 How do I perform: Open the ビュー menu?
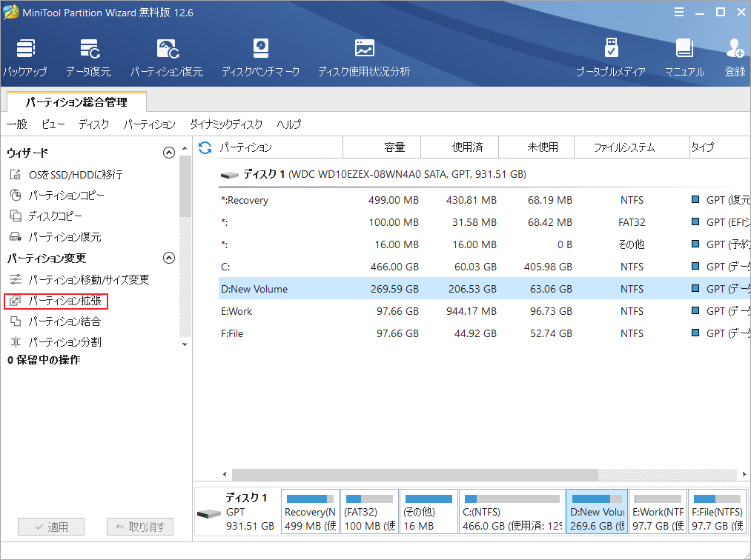point(53,124)
